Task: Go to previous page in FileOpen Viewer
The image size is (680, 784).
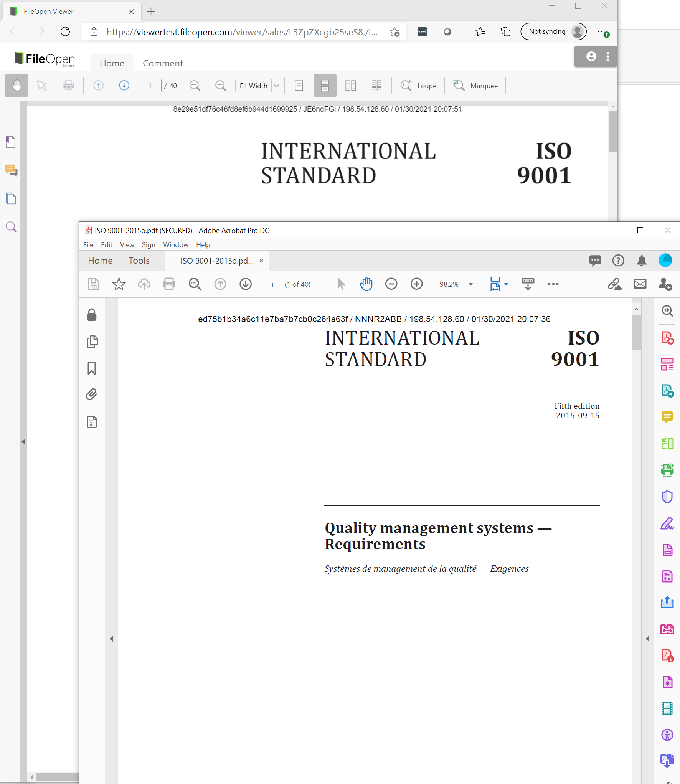Action: coord(99,85)
